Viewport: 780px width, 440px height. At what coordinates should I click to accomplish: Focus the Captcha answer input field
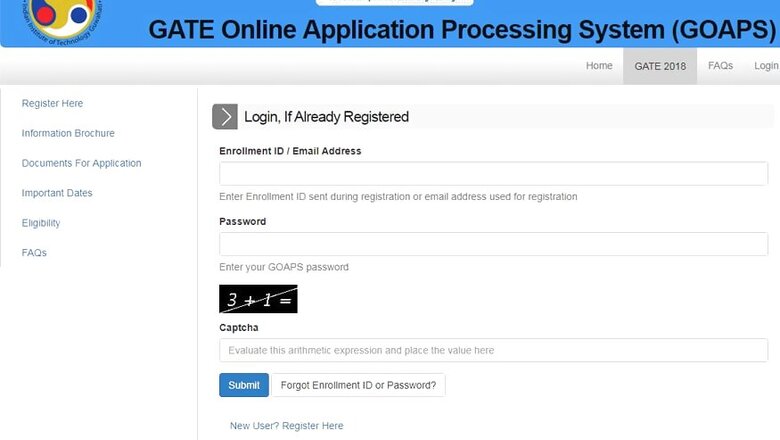(493, 350)
